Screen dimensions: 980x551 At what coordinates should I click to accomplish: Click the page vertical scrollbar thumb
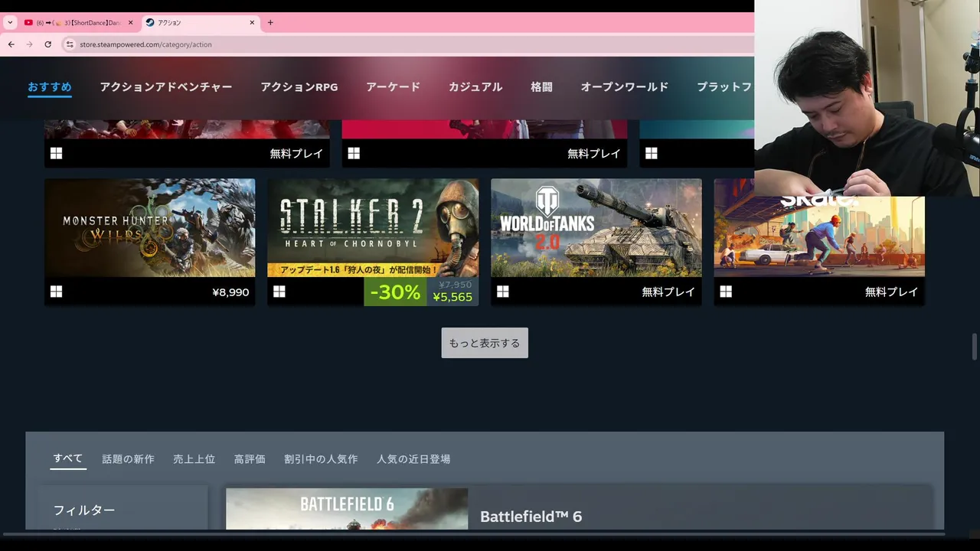click(975, 346)
